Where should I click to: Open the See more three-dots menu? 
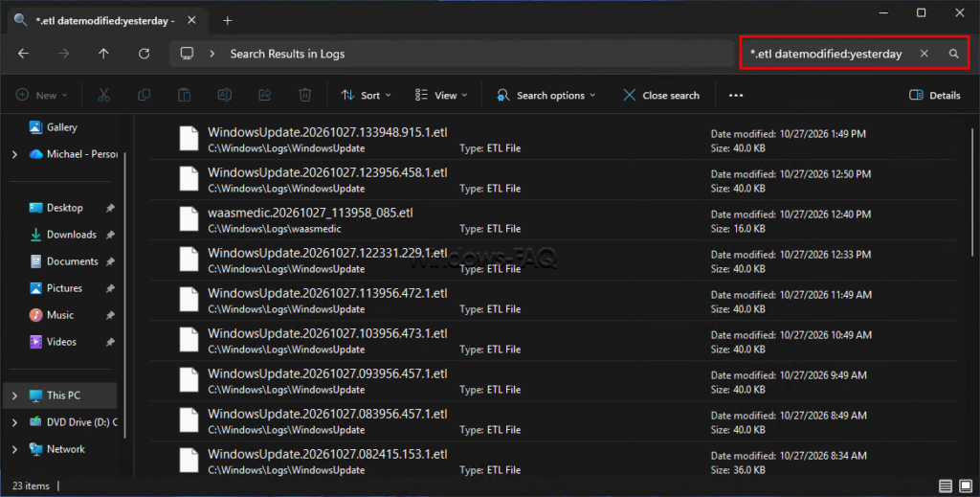coord(736,95)
